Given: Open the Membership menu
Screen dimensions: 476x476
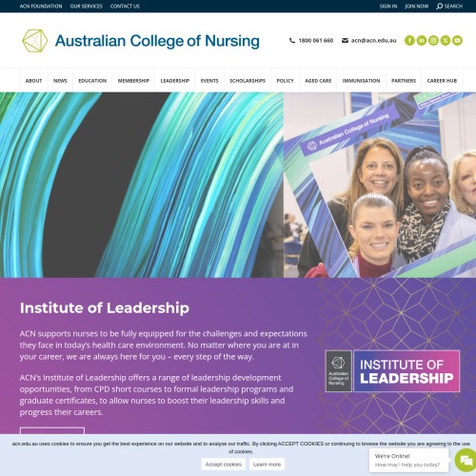Looking at the screenshot, I should 133,81.
